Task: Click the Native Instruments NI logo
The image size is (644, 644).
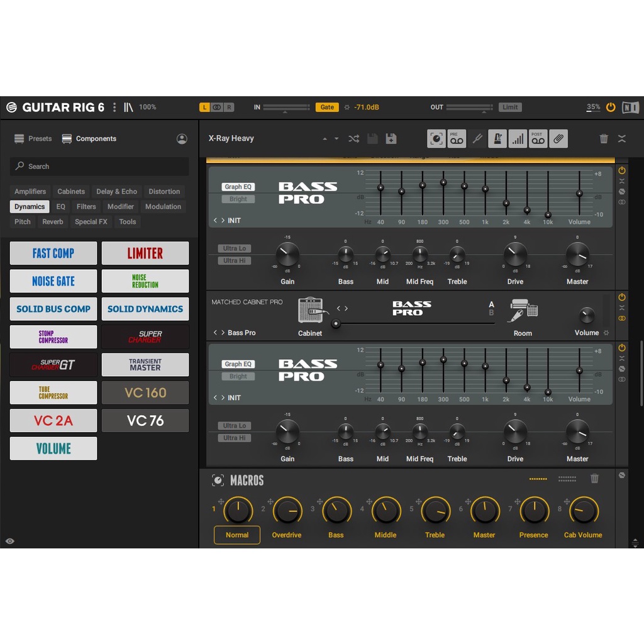Action: coord(630,108)
